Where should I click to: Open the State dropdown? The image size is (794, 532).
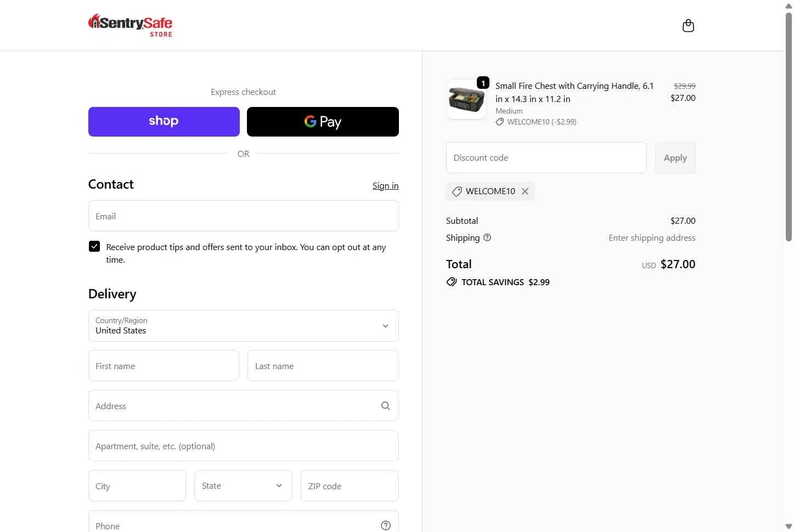243,485
